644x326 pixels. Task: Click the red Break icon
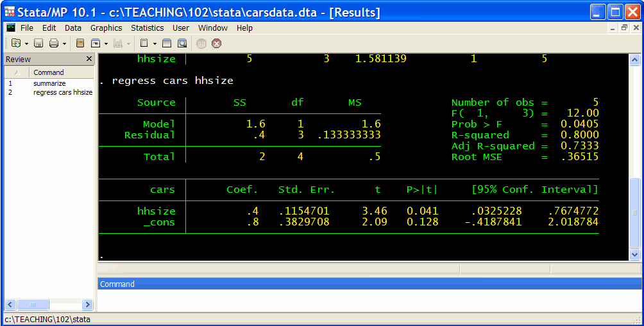(217, 43)
